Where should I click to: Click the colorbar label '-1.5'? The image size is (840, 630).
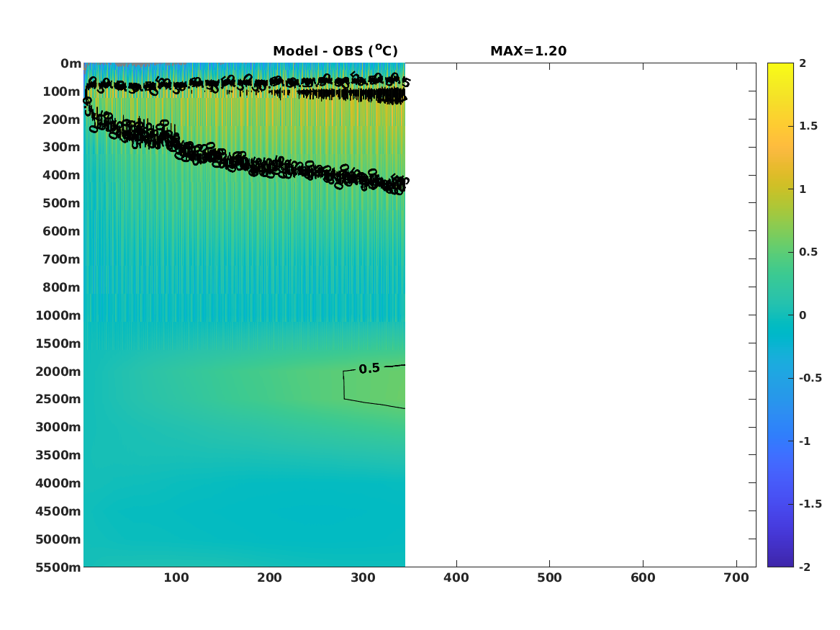coord(810,504)
